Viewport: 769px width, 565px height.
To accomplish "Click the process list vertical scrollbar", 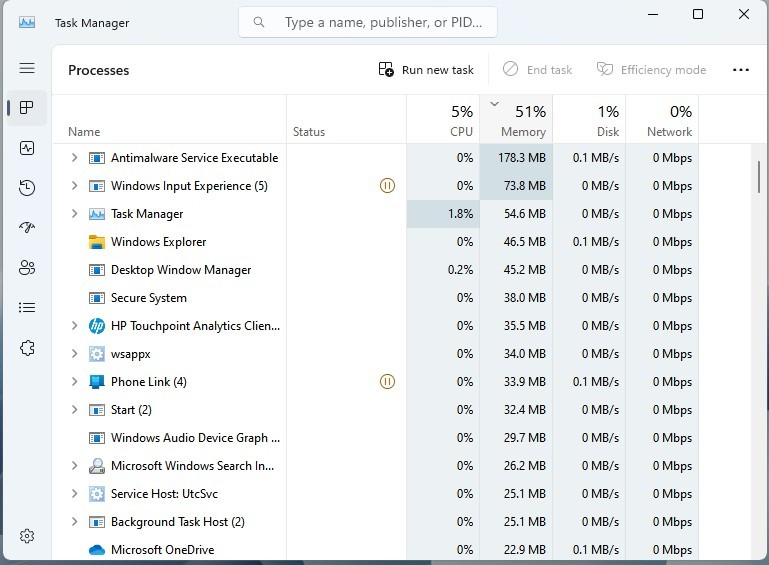I will 759,177.
